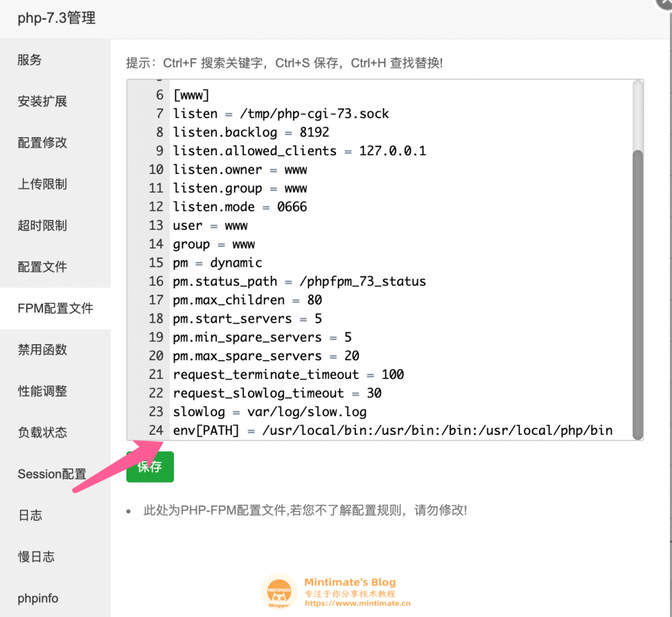Click the green 保存 button
Image resolution: width=672 pixels, height=617 pixels.
[150, 466]
